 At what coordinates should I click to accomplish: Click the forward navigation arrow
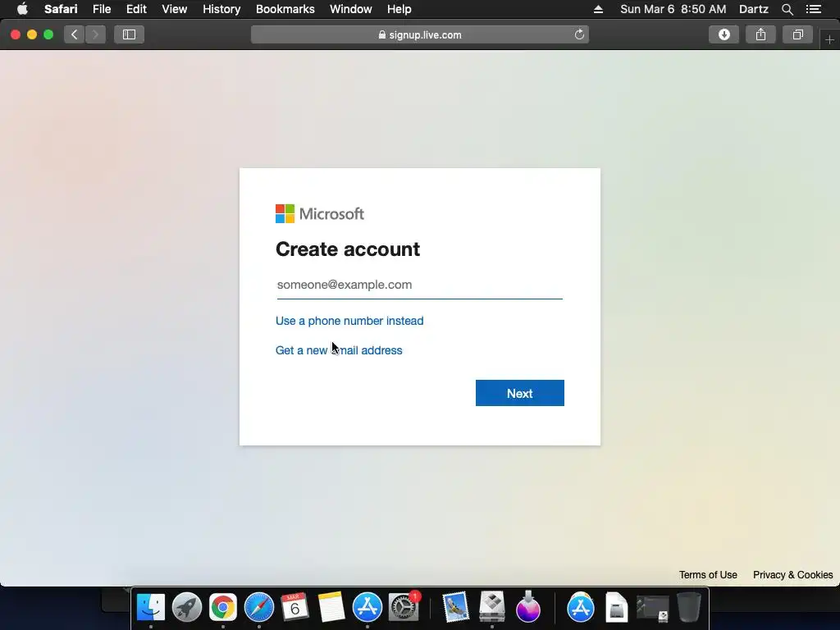coord(95,34)
